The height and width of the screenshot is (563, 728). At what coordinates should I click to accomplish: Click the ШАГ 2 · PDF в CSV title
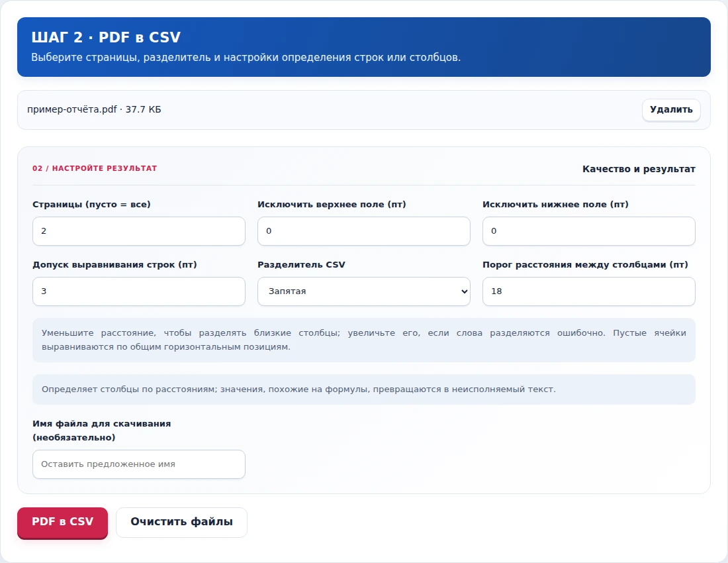point(106,37)
